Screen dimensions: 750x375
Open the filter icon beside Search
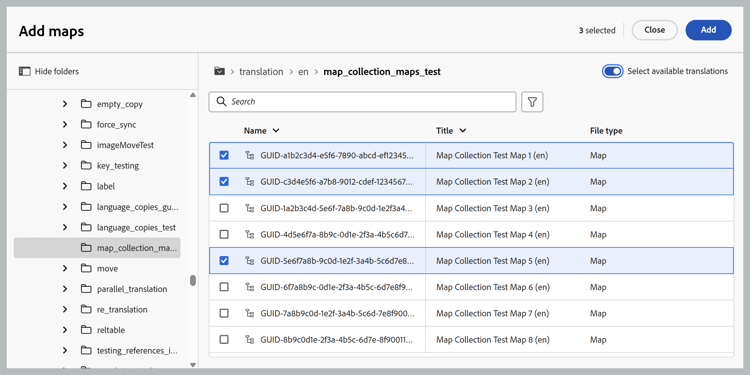pos(532,101)
